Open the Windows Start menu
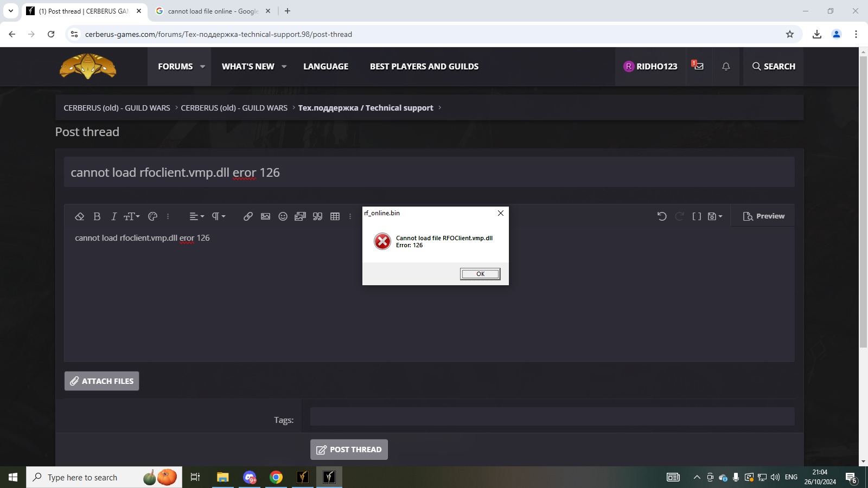 pos(13,477)
